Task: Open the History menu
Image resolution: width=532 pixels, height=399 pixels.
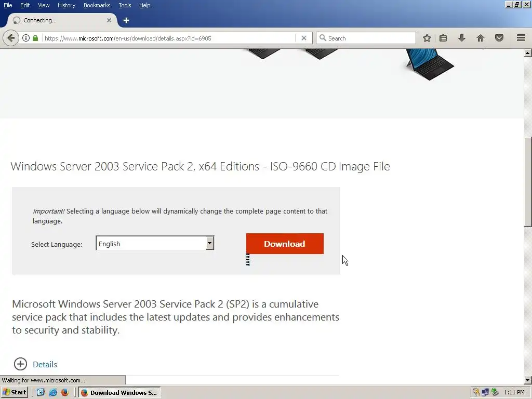Action: (x=66, y=5)
